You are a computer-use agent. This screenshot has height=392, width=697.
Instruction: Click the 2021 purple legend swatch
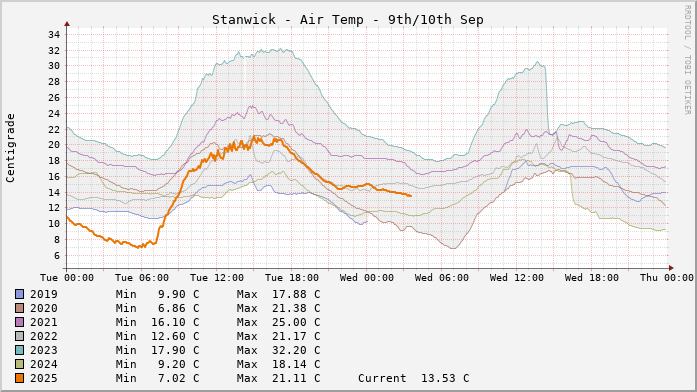pos(20,322)
